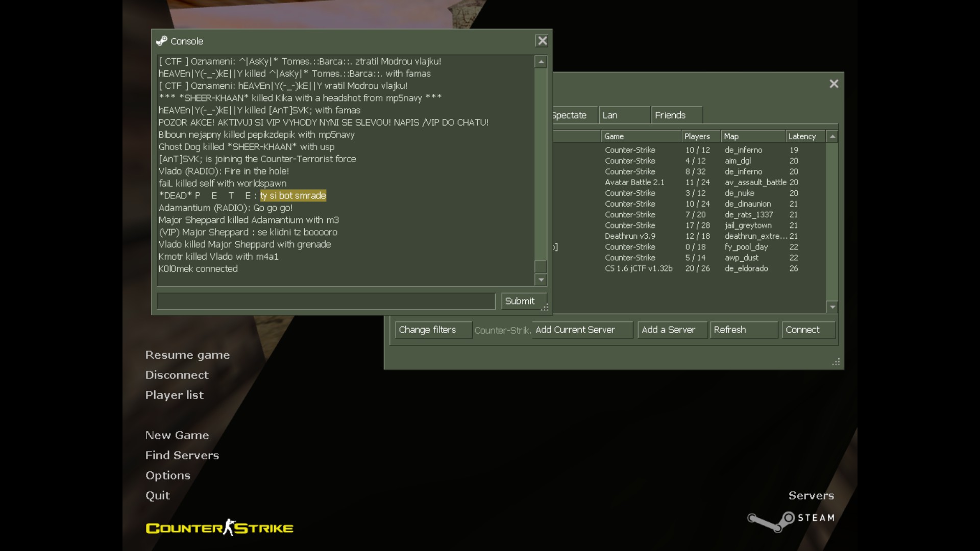Click the Counter-Strike logo
The image size is (980, 551).
(x=219, y=528)
